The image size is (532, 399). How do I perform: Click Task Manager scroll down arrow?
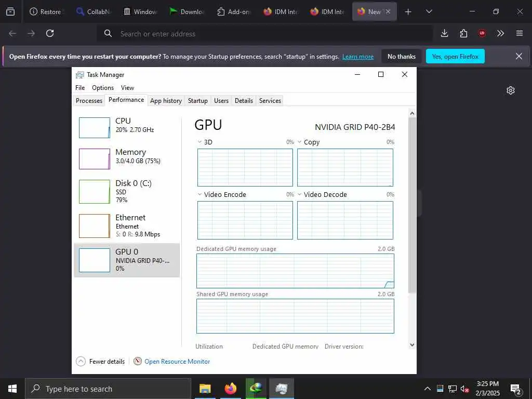pyautogui.click(x=412, y=345)
